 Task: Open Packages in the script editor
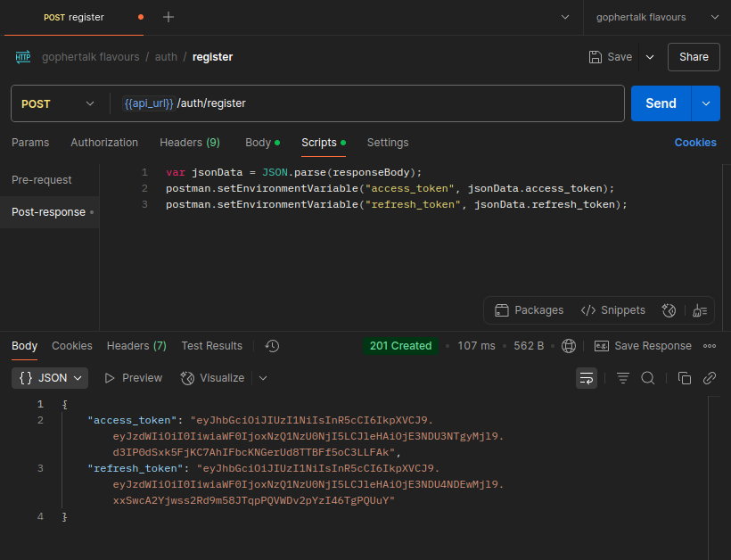530,310
